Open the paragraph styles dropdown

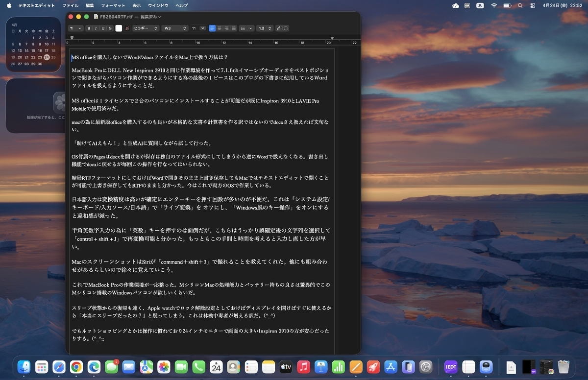(75, 28)
